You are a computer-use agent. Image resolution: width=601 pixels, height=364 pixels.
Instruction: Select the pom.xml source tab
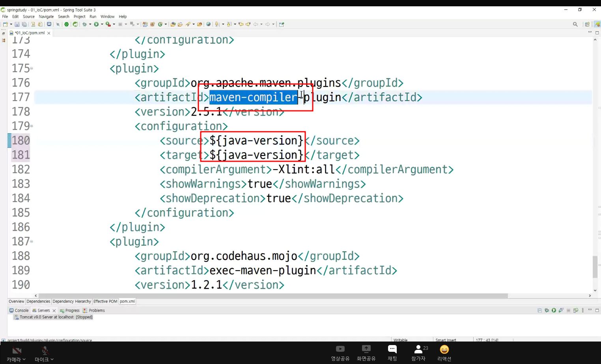point(127,301)
